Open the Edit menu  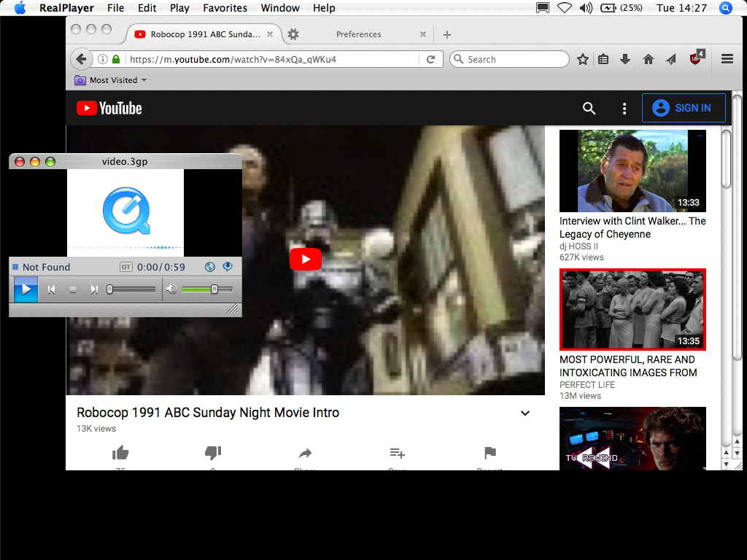coord(147,8)
